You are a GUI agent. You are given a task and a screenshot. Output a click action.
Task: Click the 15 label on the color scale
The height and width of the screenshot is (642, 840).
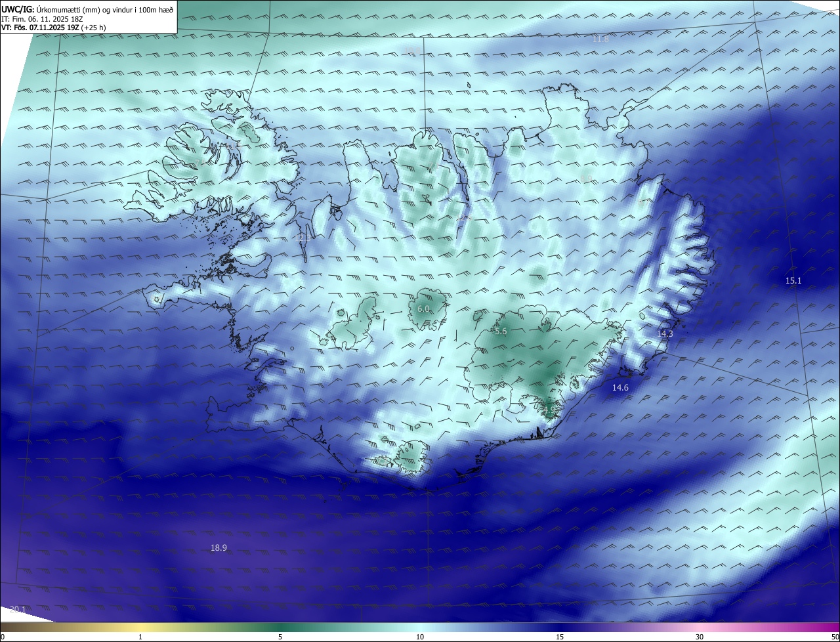point(560,637)
